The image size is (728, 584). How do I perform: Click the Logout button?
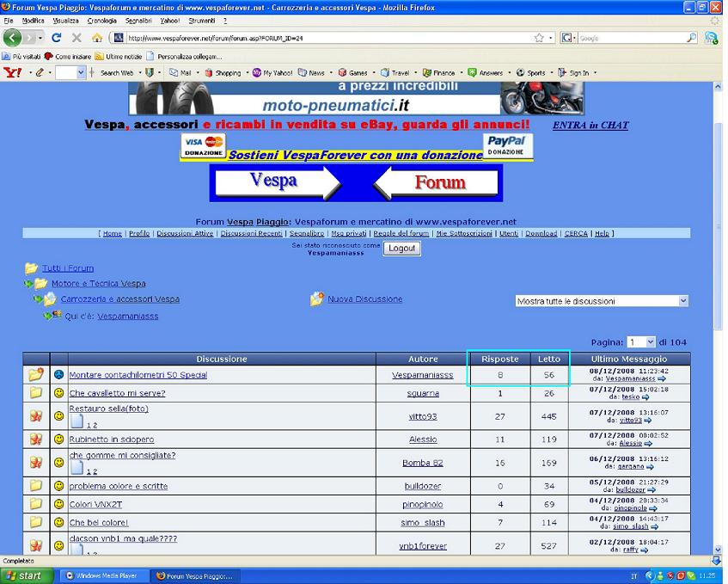[x=401, y=248]
